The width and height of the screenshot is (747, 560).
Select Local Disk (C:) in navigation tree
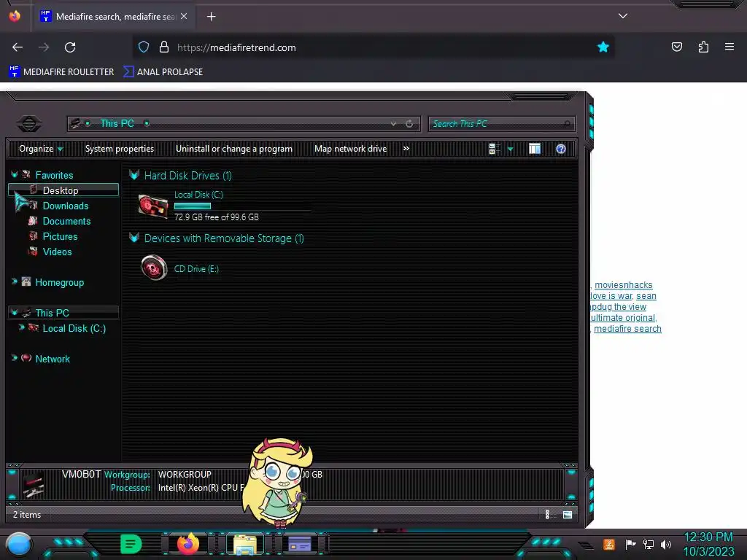[x=74, y=328]
